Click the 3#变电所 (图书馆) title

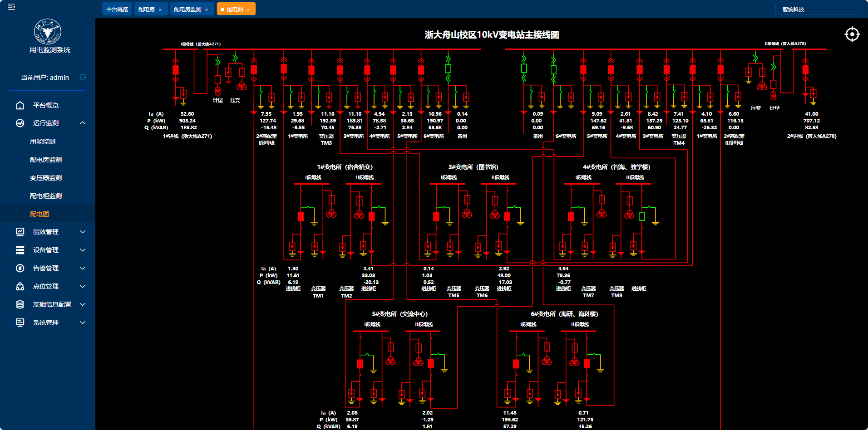click(x=473, y=167)
